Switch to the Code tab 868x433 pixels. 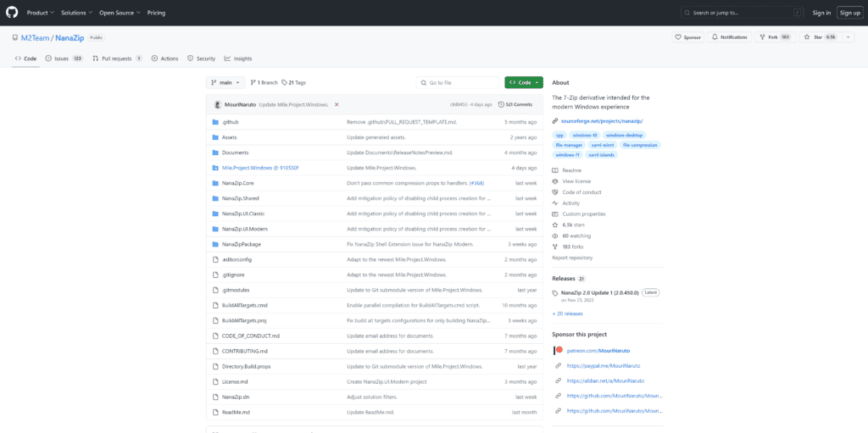click(25, 58)
